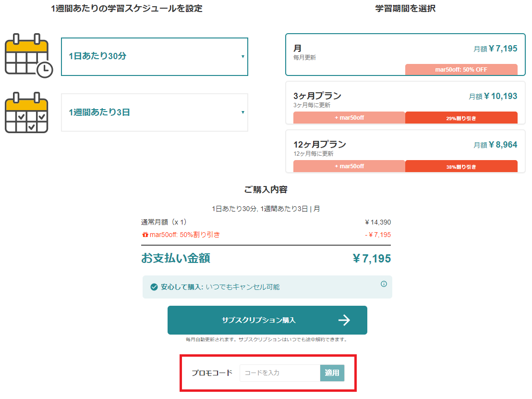The image size is (532, 399).
Task: Click the gift icon beside mar50off discount
Action: 145,235
